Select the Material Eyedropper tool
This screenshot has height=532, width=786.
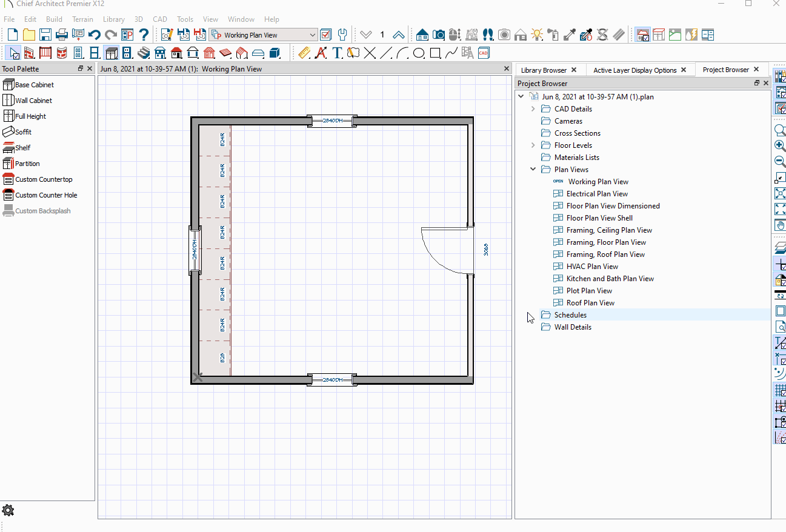click(x=569, y=35)
